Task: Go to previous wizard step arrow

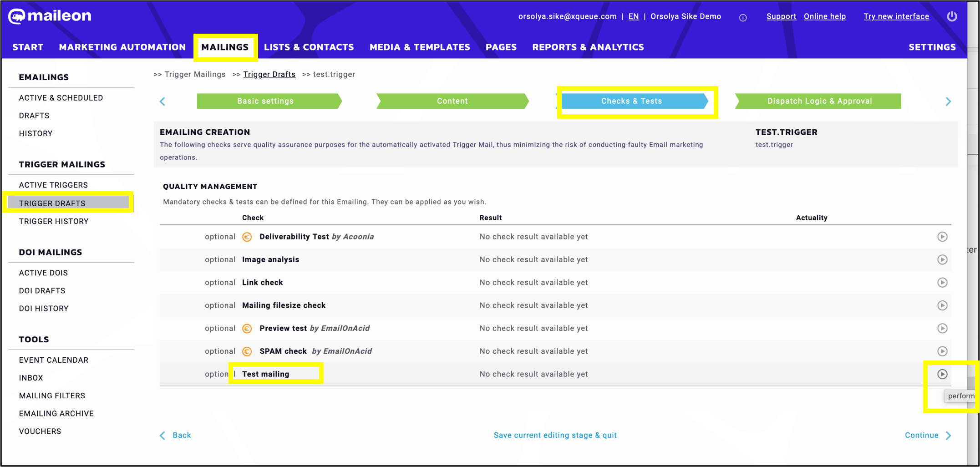Action: [162, 101]
